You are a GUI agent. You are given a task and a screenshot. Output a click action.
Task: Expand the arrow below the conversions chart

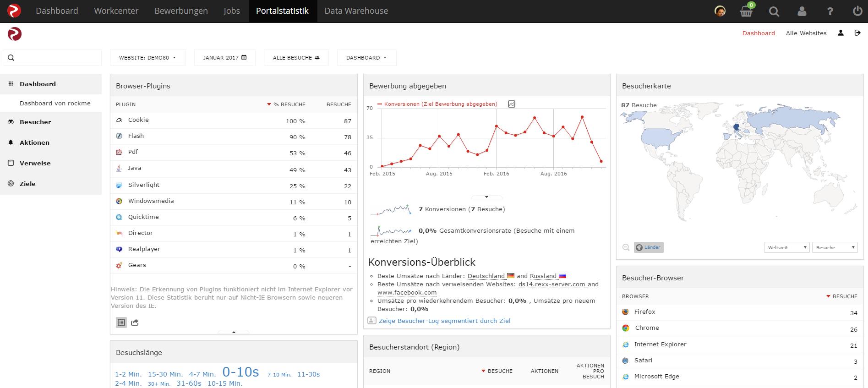click(486, 197)
